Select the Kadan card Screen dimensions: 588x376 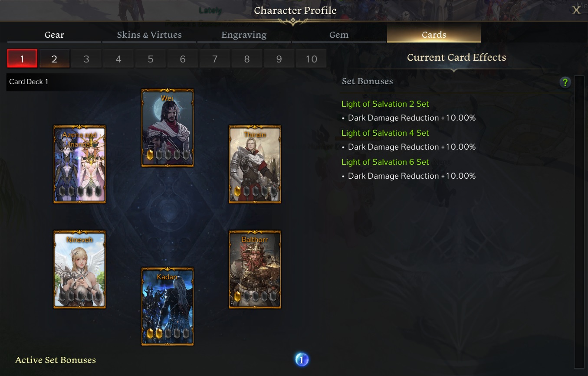point(168,307)
